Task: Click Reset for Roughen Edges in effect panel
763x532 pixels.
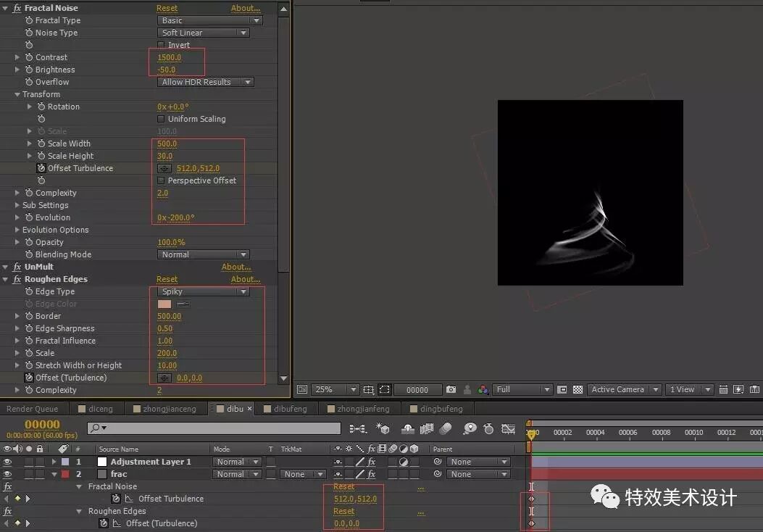Action: (x=167, y=279)
